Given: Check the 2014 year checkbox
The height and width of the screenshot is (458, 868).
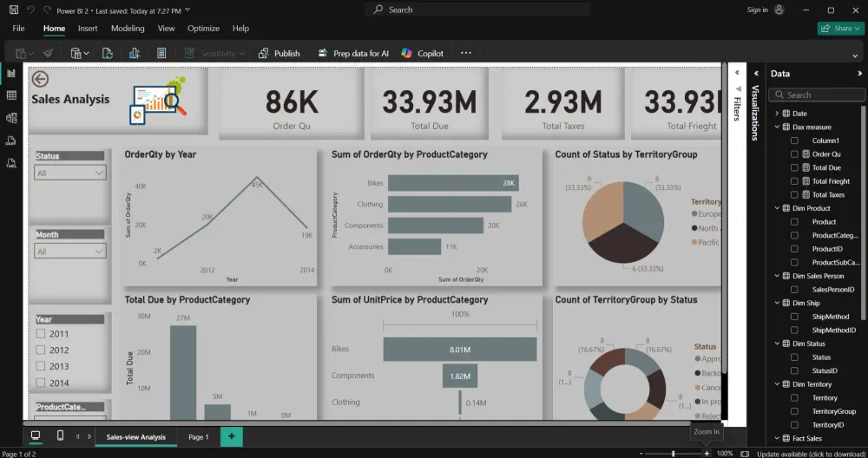Looking at the screenshot, I should [x=41, y=383].
